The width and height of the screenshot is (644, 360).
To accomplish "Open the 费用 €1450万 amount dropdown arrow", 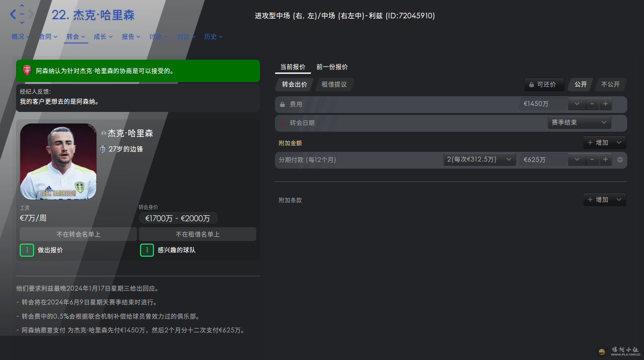I will 577,104.
